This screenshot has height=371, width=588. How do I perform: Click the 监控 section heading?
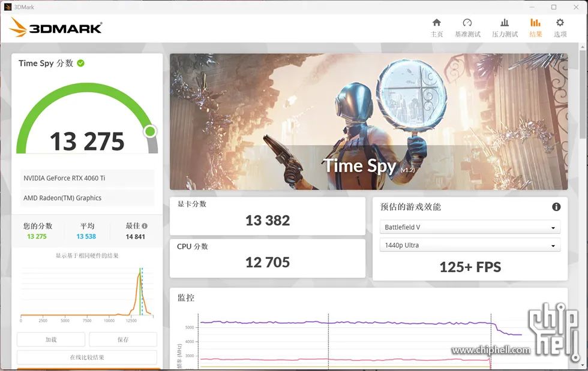[185, 298]
